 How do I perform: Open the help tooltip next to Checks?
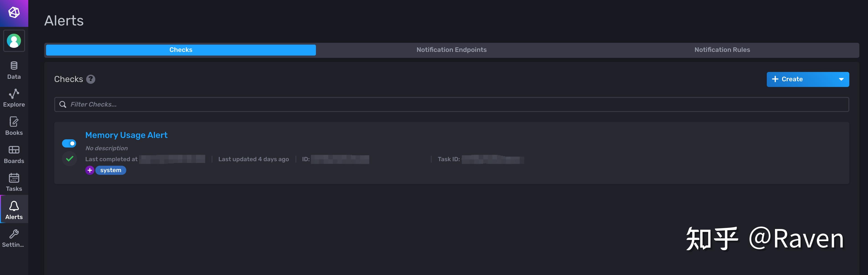(x=90, y=79)
